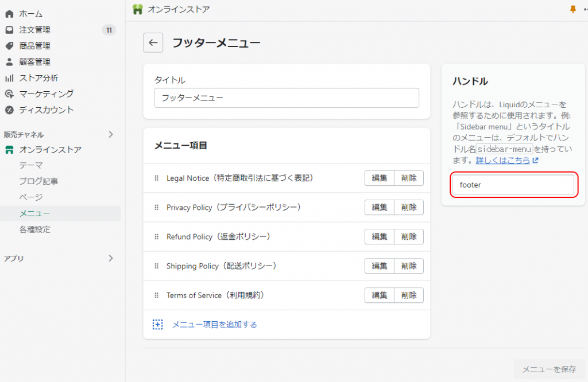Select the メニュー submenu item

point(60,213)
